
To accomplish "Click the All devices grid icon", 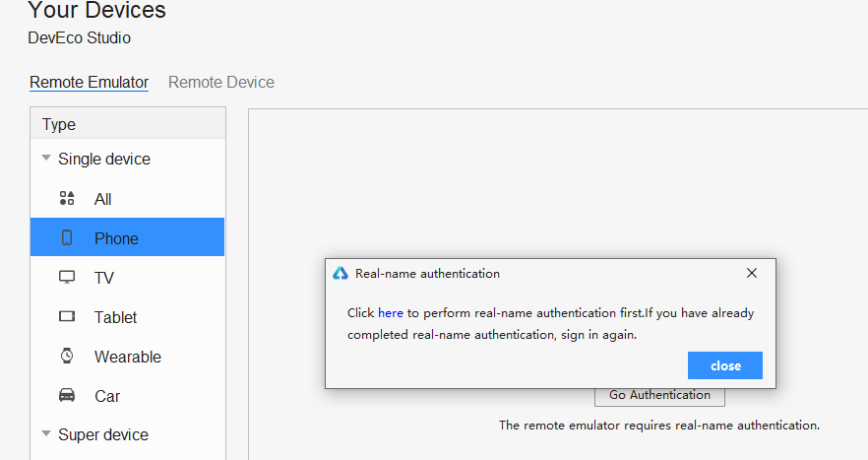I will 67,199.
